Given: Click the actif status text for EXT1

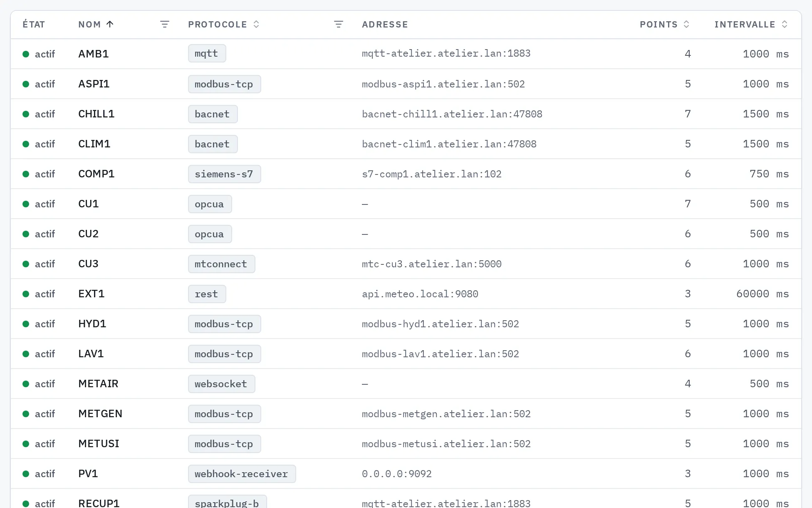Looking at the screenshot, I should coord(45,294).
